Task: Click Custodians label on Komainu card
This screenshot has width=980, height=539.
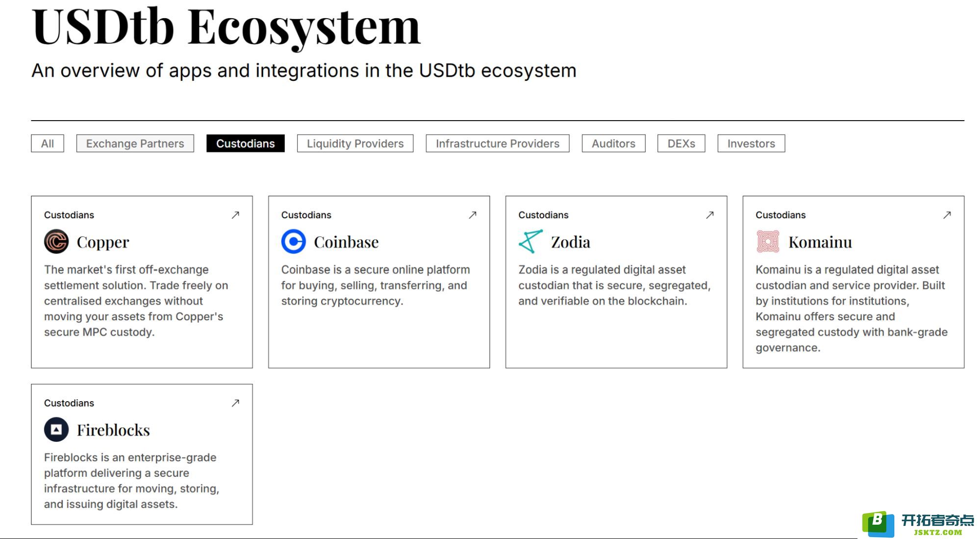Action: [x=780, y=215]
